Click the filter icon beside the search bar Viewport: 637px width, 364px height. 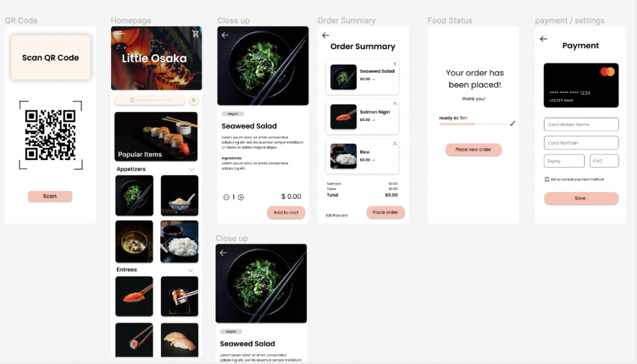click(194, 100)
